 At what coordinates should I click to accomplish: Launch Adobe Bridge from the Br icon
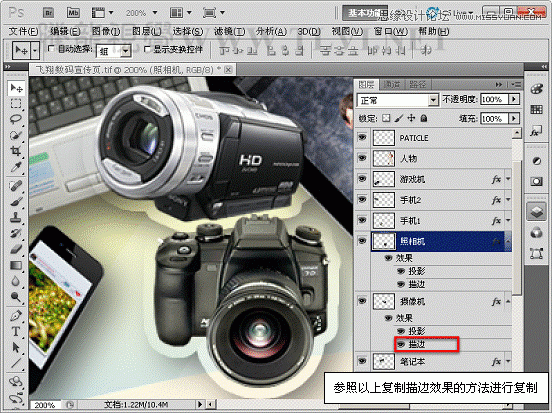49,13
